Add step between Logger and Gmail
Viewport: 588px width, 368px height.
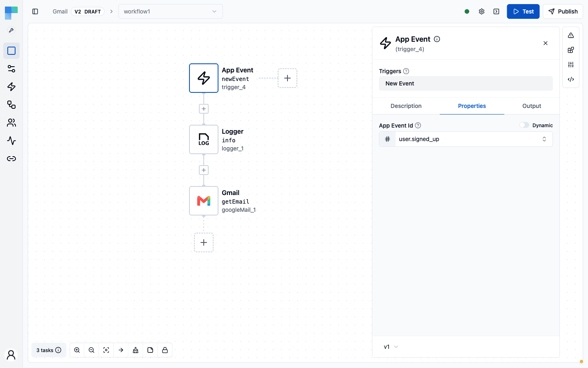[x=204, y=170]
